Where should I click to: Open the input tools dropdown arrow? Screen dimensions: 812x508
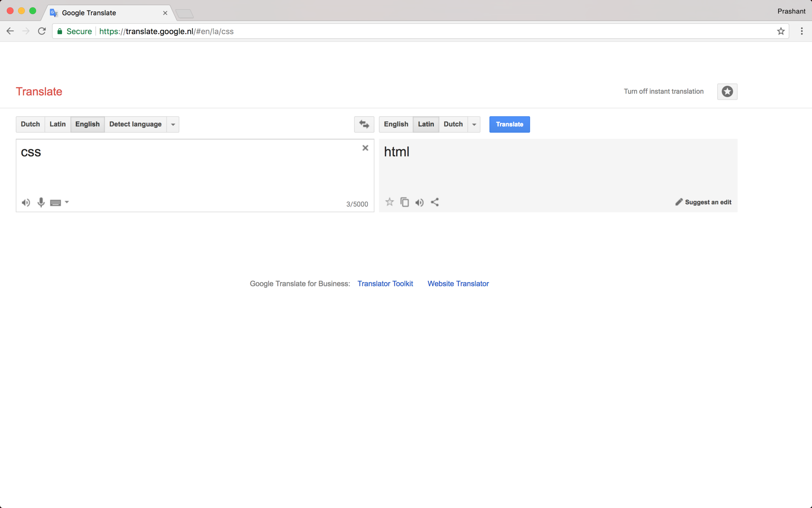click(x=67, y=202)
